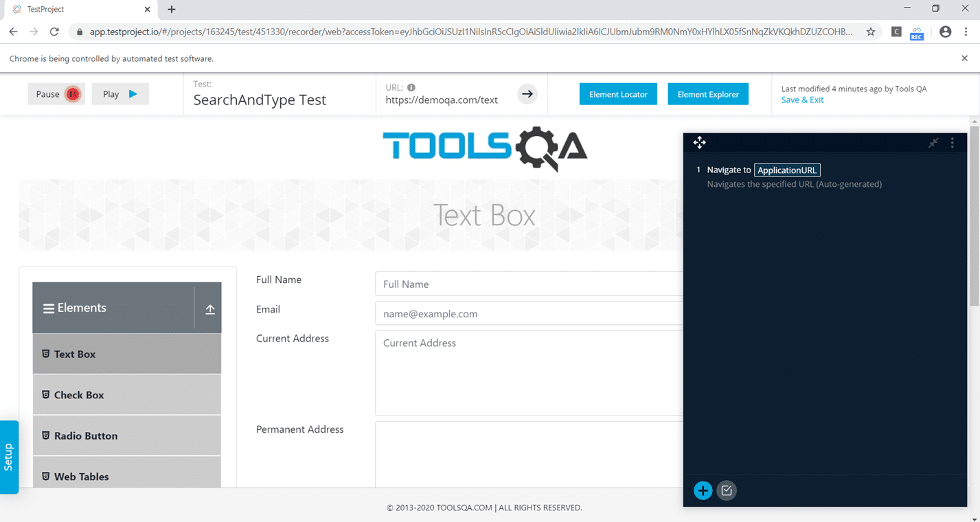Click the grey C extension icon
Viewport: 980px width, 522px height.
(896, 32)
